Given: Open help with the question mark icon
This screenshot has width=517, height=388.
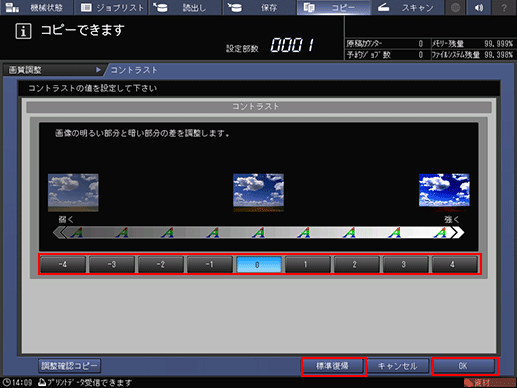Looking at the screenshot, I should tap(504, 7).
